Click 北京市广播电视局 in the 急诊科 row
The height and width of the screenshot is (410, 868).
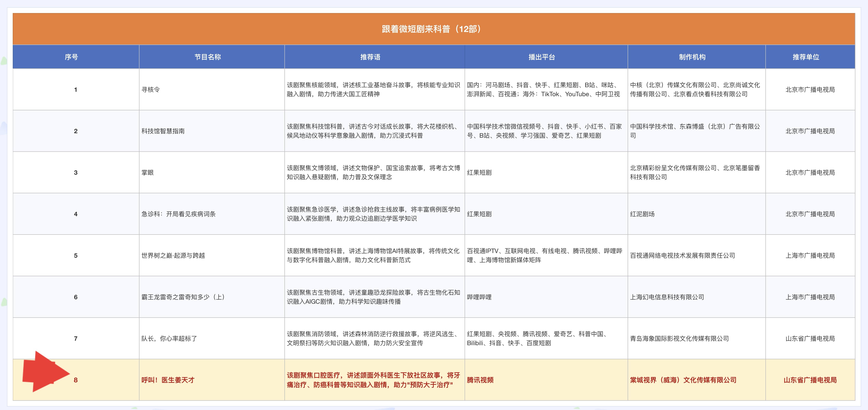tap(810, 214)
